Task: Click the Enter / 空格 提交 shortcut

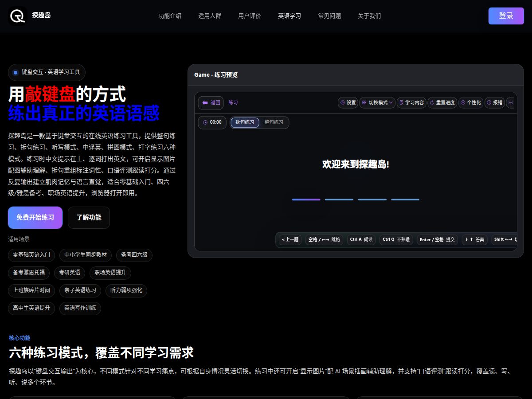Action: pyautogui.click(x=437, y=239)
